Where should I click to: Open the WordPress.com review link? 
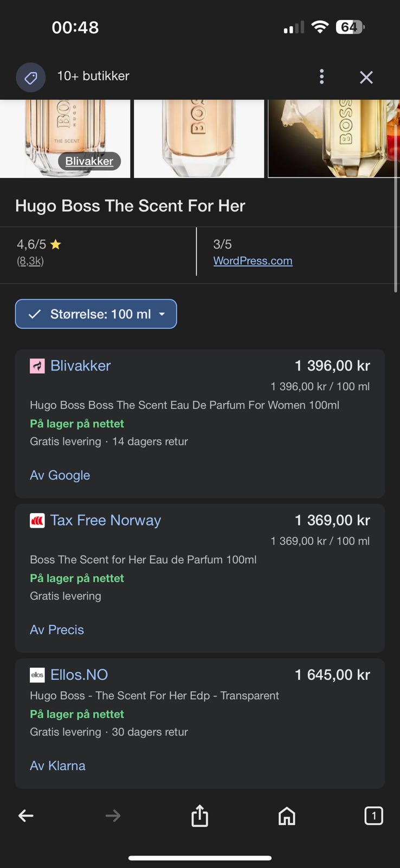pos(253,261)
